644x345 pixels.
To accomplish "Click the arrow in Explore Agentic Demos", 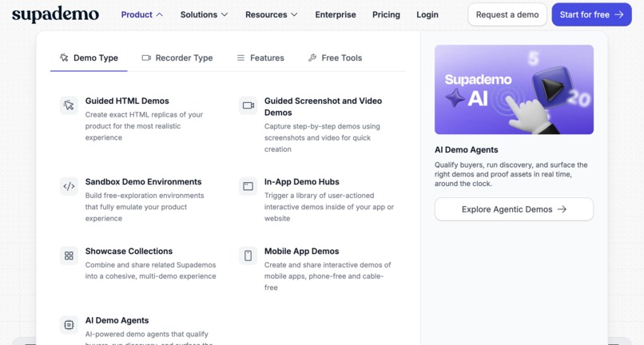I will 562,209.
